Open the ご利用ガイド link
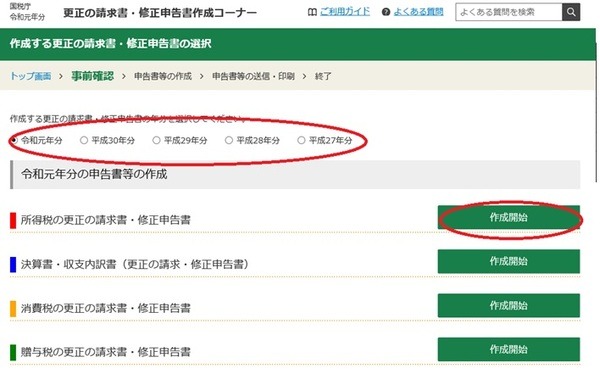Image resolution: width=600 pixels, height=374 pixels. tap(345, 12)
